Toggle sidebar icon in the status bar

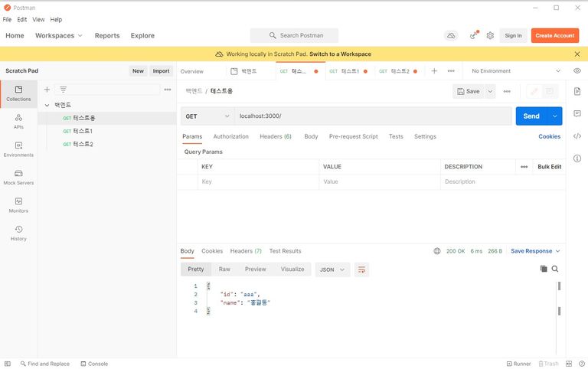(x=8, y=364)
